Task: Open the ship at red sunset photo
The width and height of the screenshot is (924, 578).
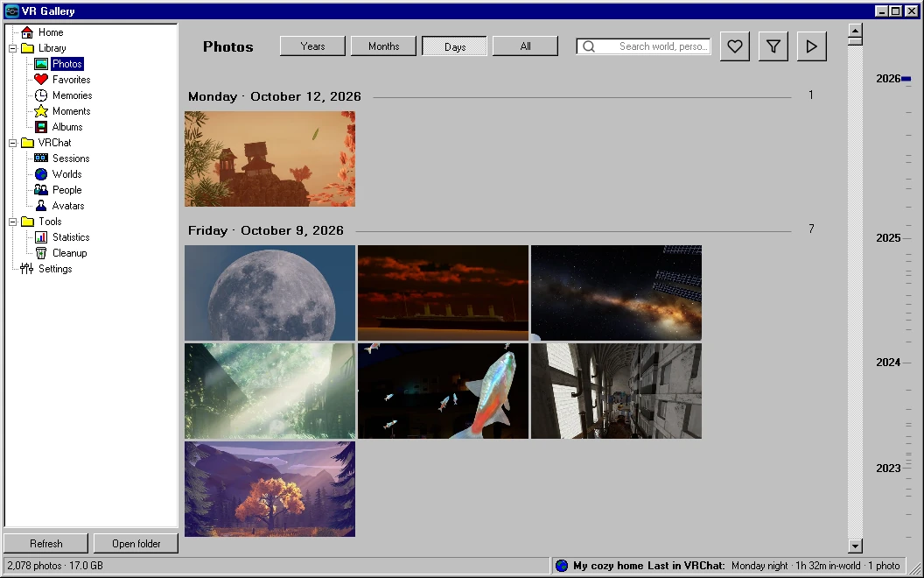Action: [443, 293]
